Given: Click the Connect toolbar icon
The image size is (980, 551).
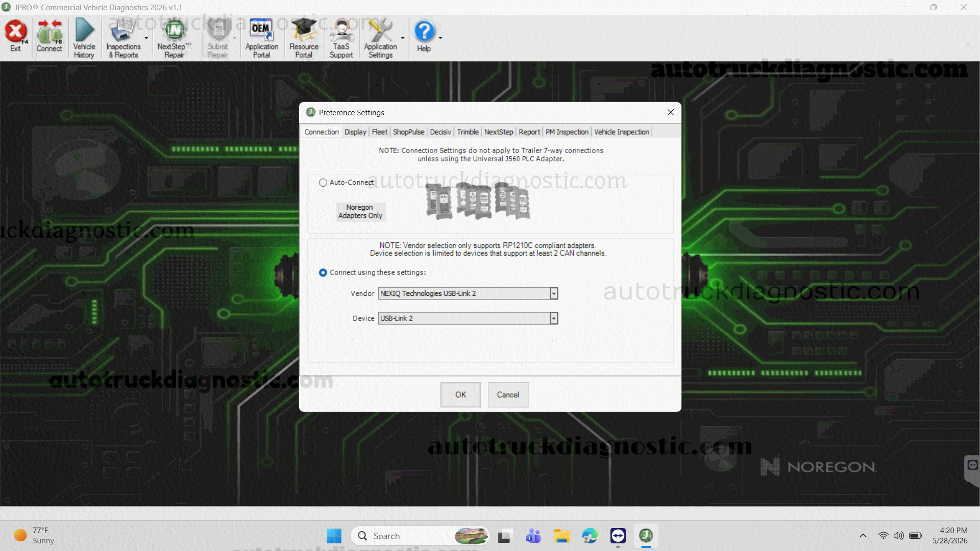Looking at the screenshot, I should (x=49, y=36).
